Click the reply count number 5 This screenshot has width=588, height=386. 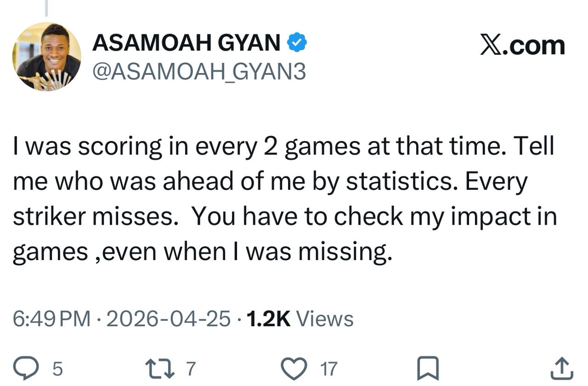point(58,369)
